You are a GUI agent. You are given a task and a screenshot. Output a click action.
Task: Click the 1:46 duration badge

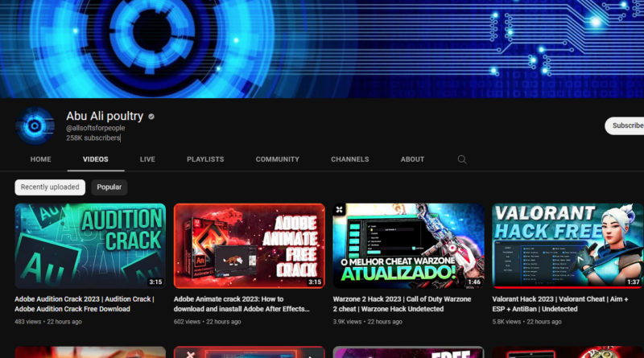point(474,282)
